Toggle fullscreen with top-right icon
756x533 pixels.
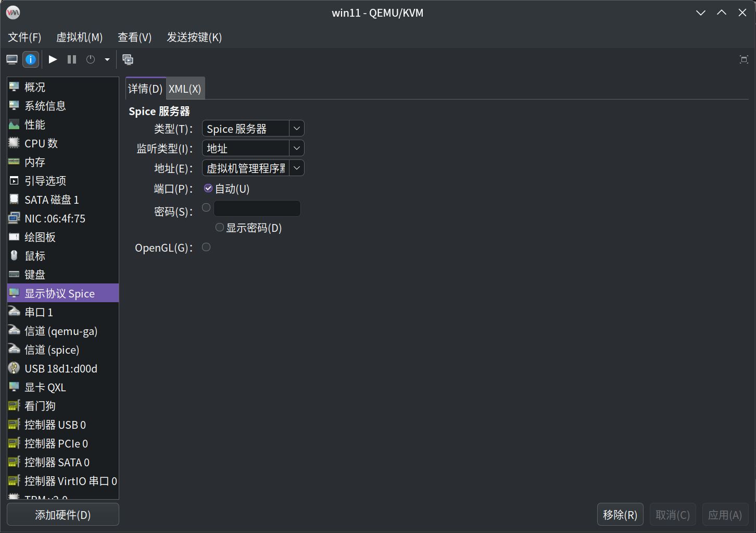click(x=744, y=59)
